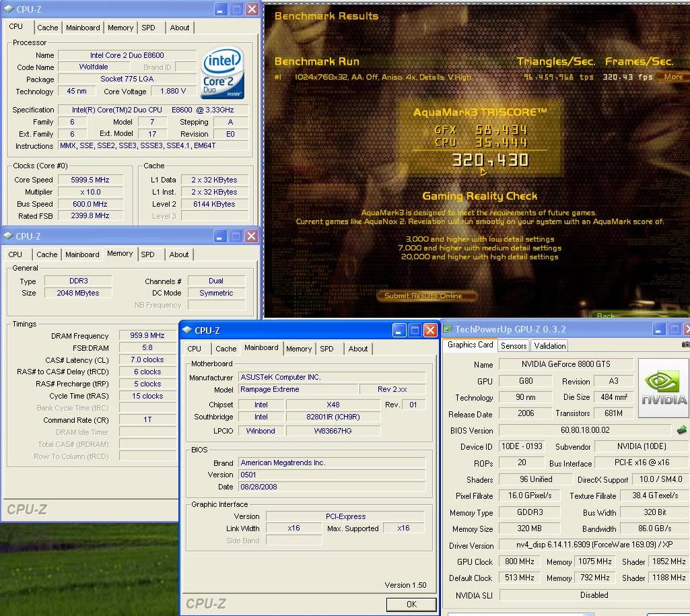Click the title icon of the CPU-Z Memory window

pyautogui.click(x=8, y=236)
